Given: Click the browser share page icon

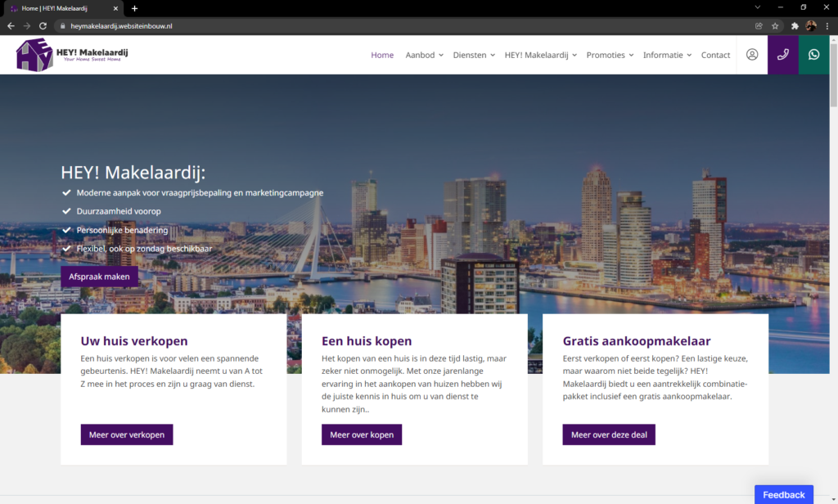Looking at the screenshot, I should tap(759, 26).
